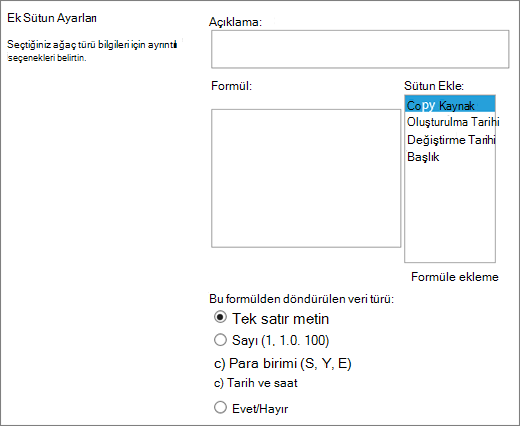Screen dimensions: 520x426
Task: Click the Açıklama: field label
Action: pyautogui.click(x=235, y=22)
